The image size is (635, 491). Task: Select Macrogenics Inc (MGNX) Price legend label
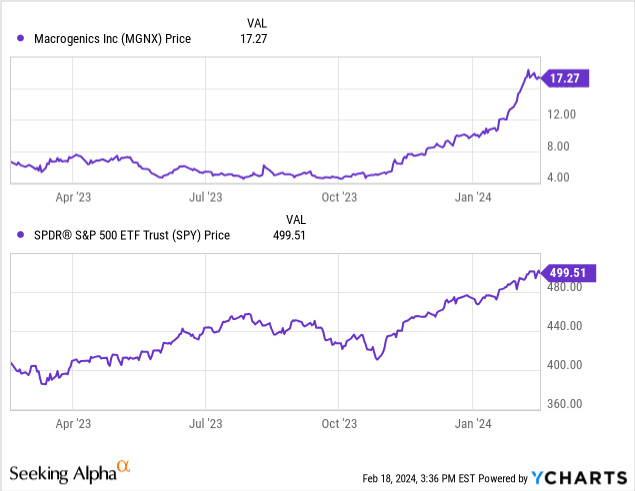coord(112,39)
